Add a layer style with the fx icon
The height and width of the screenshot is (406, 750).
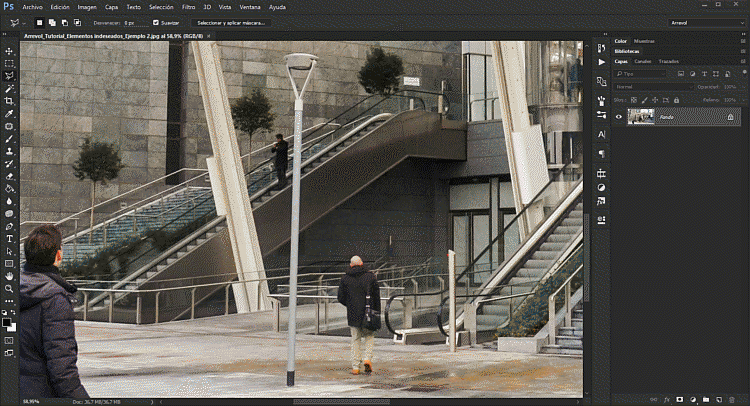click(667, 400)
